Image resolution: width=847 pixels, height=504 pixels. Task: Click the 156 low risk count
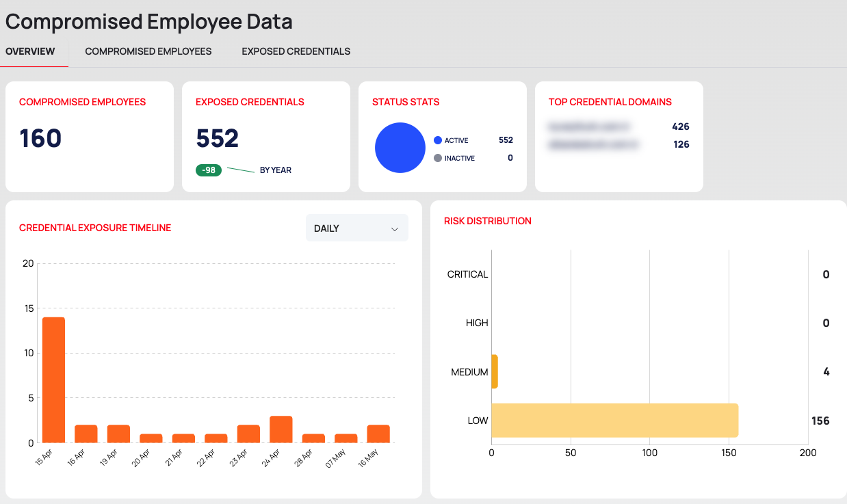tap(820, 421)
